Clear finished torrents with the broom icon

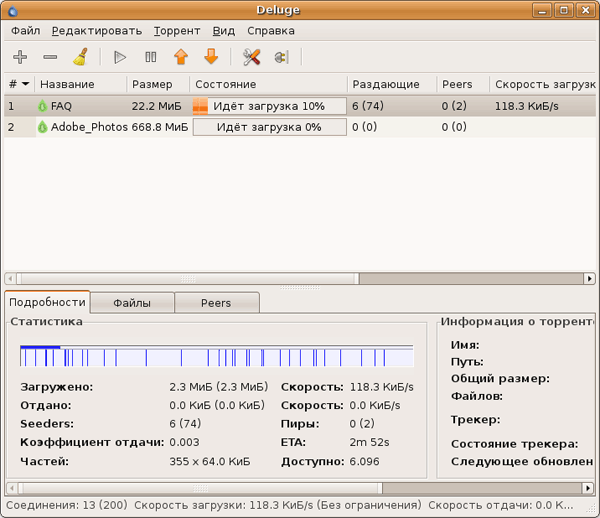[81, 57]
